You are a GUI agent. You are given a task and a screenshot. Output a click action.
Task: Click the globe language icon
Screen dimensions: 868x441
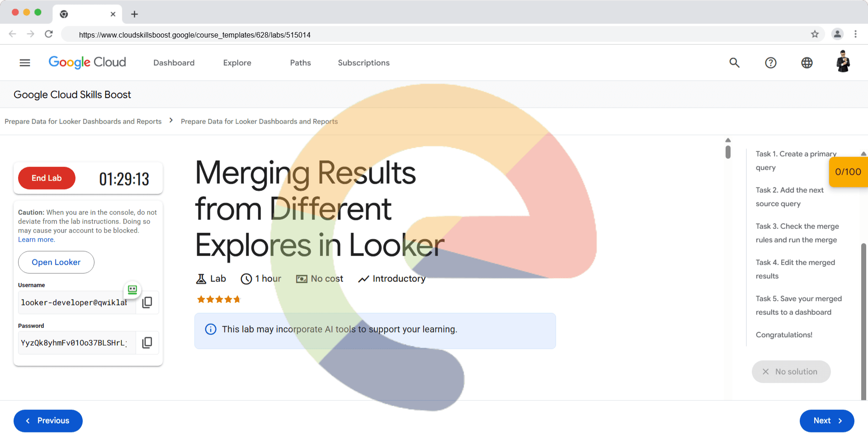807,63
